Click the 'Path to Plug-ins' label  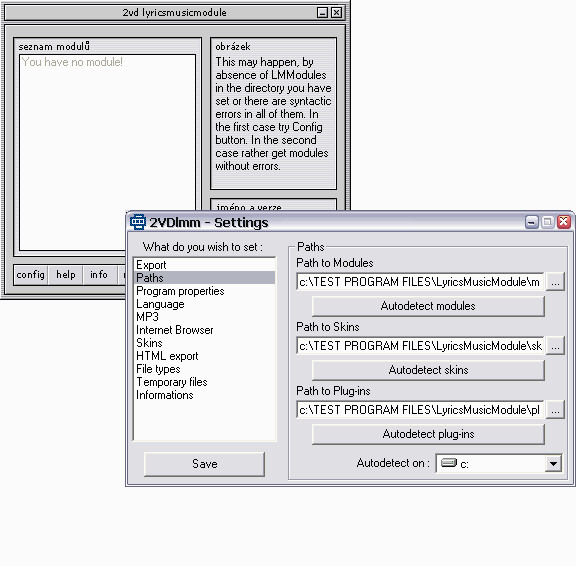pyautogui.click(x=333, y=391)
